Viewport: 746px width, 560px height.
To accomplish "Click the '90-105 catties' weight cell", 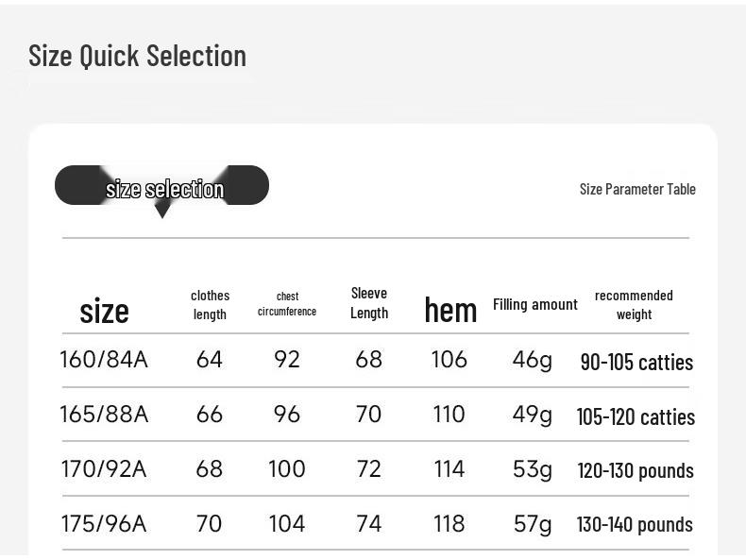I will coord(636,362).
